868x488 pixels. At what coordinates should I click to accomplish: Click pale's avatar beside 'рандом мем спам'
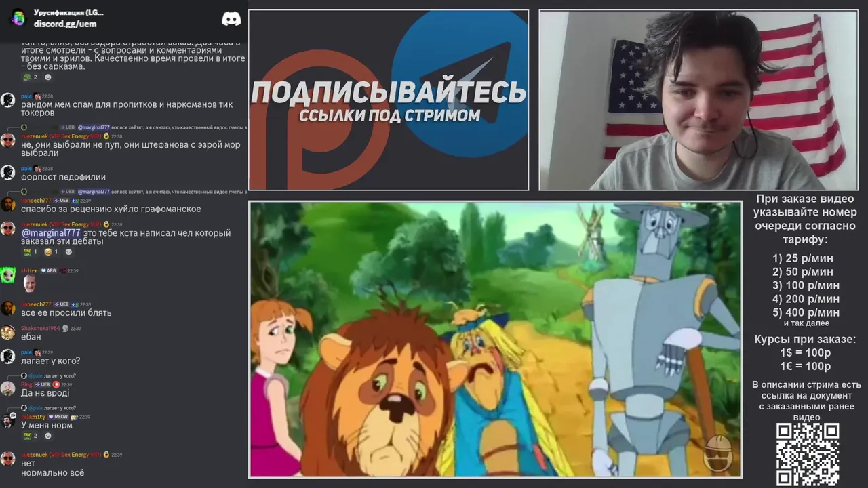[7, 100]
